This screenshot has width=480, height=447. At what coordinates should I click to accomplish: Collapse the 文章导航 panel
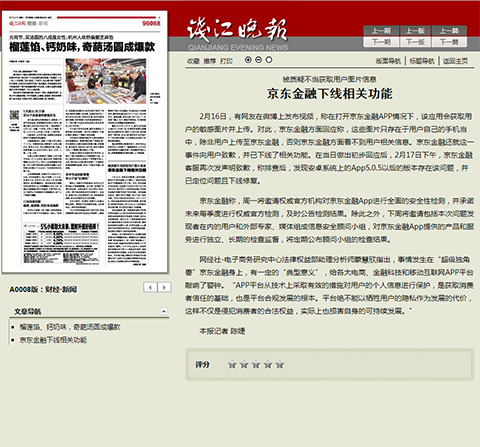(164, 311)
